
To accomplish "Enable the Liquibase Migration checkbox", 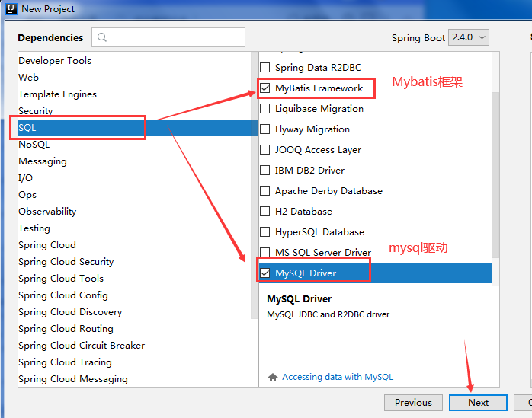I will (x=264, y=108).
